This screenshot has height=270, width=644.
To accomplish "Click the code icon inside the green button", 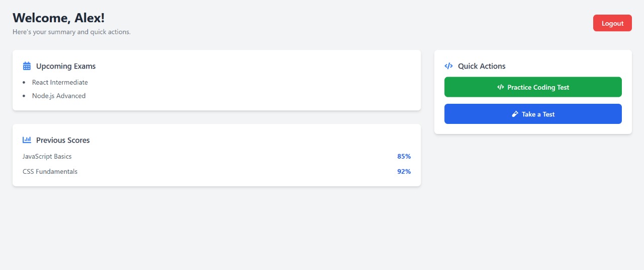I will 501,87.
